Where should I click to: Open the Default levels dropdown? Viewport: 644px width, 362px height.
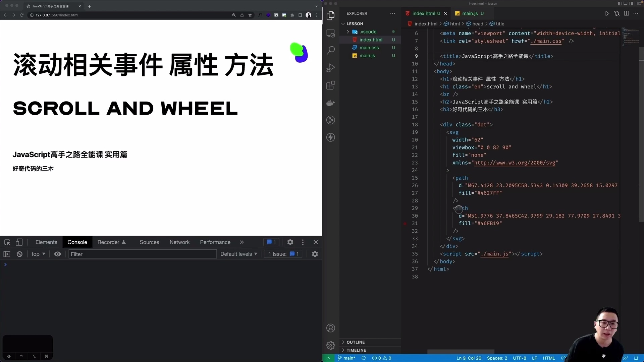tap(238, 254)
